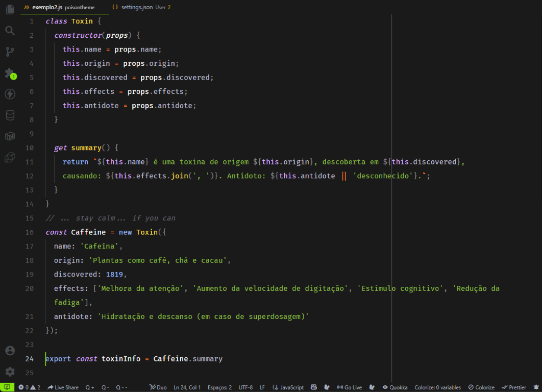This screenshot has width=542, height=392.
Task: Click the 'desconhecido' string on line 12
Action: (383, 176)
